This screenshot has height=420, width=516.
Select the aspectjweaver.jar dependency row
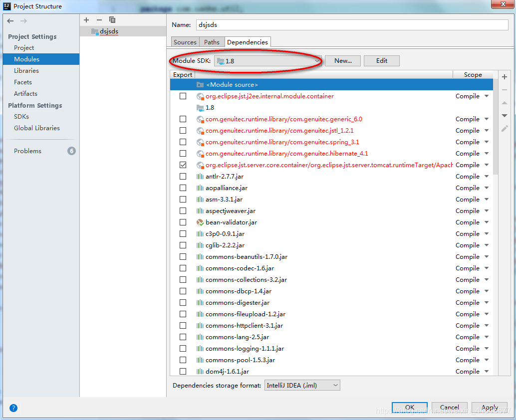pyautogui.click(x=331, y=211)
